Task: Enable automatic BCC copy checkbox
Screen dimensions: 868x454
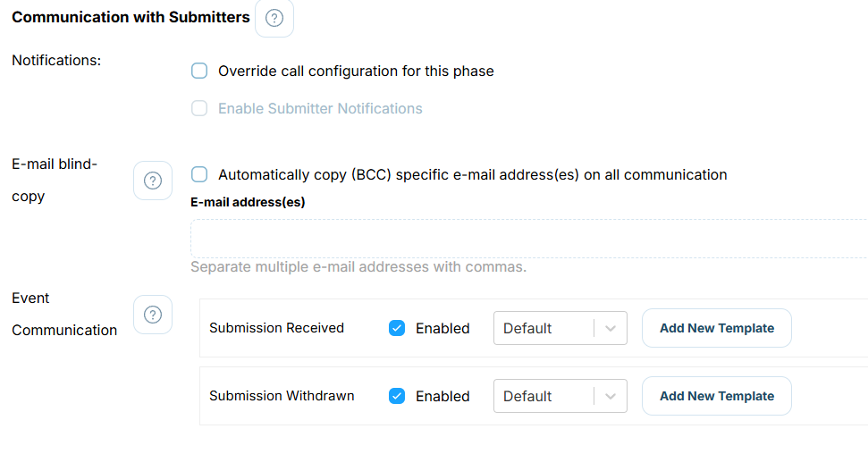Action: pos(199,174)
